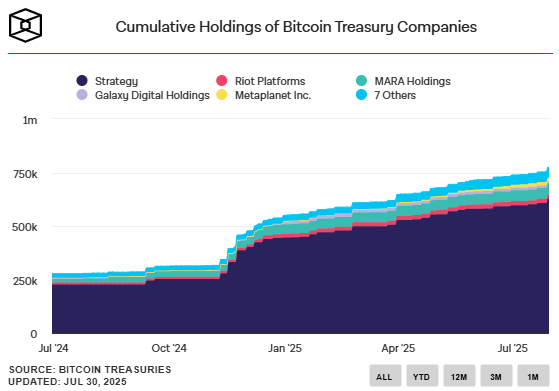Toggle Metaplanet Inc. legend dot
Image resolution: width=559 pixels, height=391 pixels.
[x=222, y=95]
